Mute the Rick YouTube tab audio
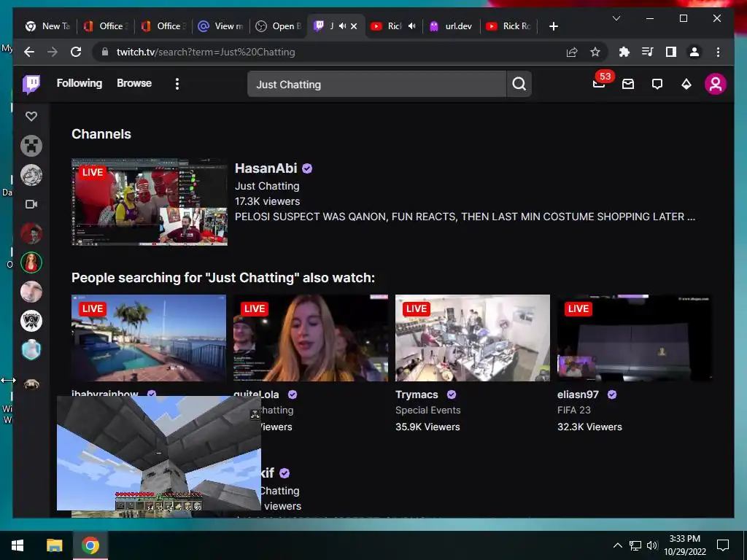747x560 pixels. point(412,26)
